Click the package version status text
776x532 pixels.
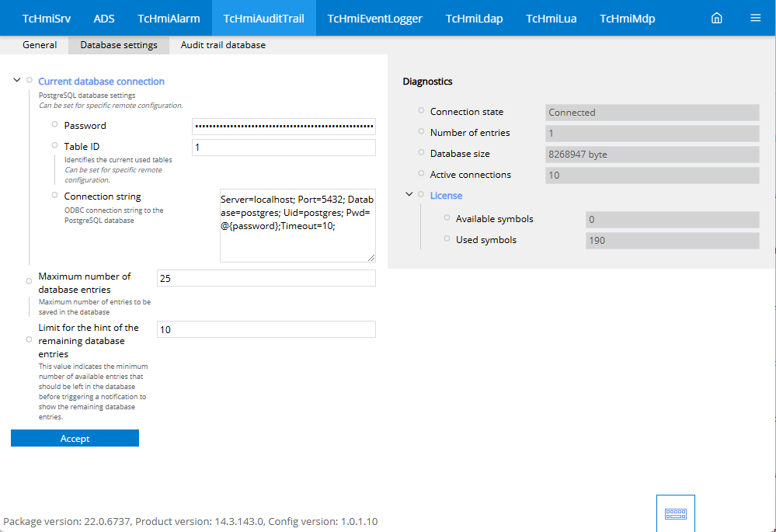point(190,522)
